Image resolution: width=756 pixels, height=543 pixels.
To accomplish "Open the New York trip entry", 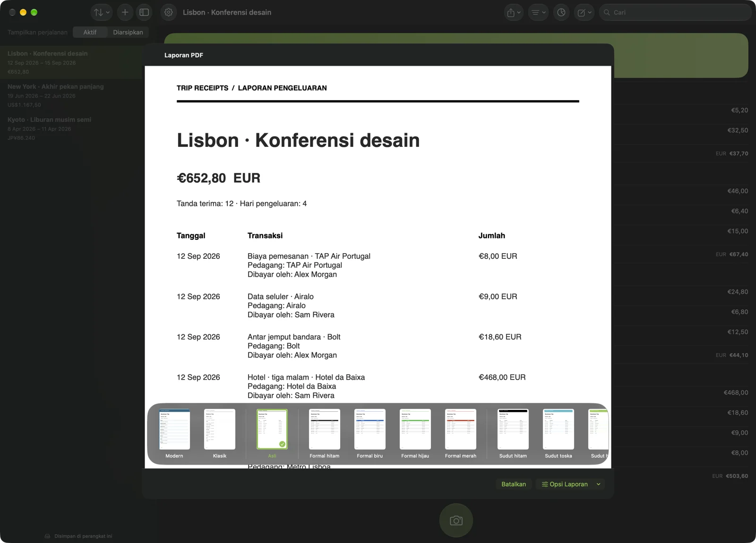I will coord(71,95).
